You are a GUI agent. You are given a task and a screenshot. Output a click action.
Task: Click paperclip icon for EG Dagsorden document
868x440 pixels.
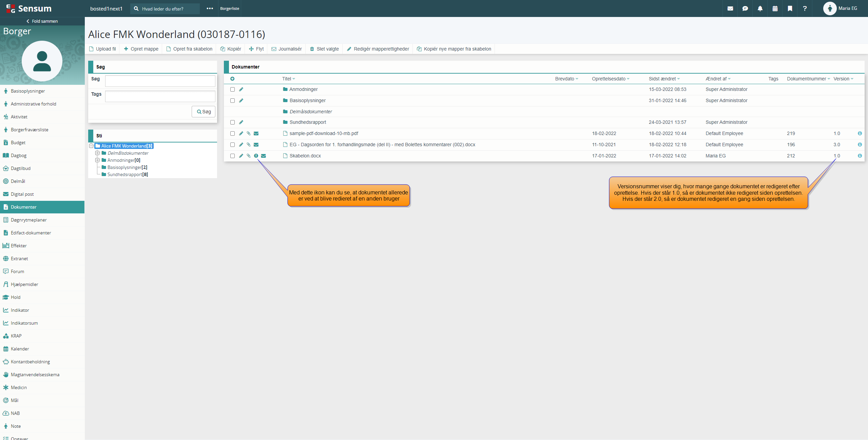(248, 145)
